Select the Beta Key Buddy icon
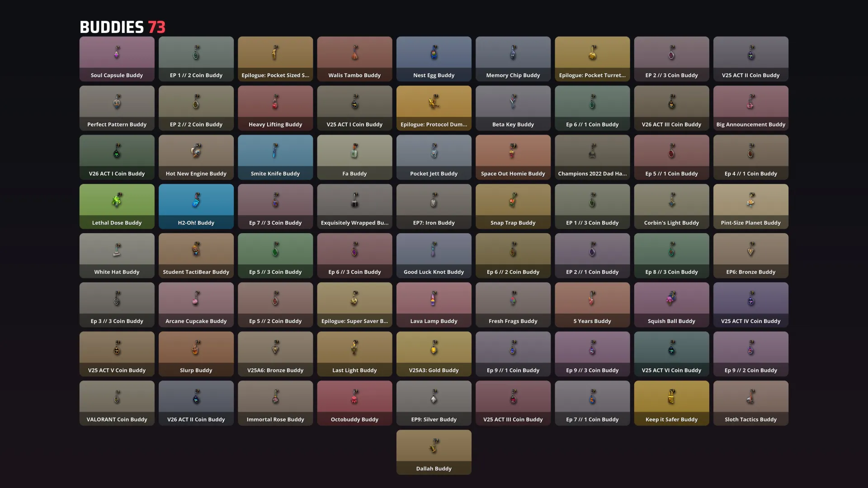The height and width of the screenshot is (488, 868). coord(513,102)
